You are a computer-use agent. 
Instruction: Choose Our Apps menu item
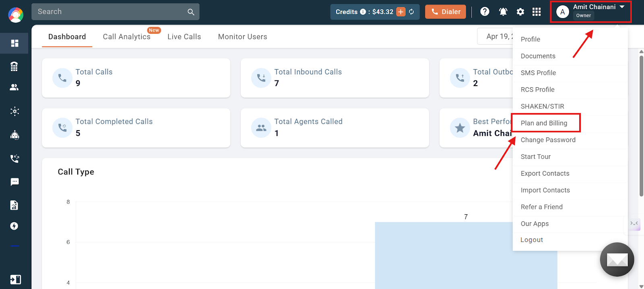click(570, 224)
